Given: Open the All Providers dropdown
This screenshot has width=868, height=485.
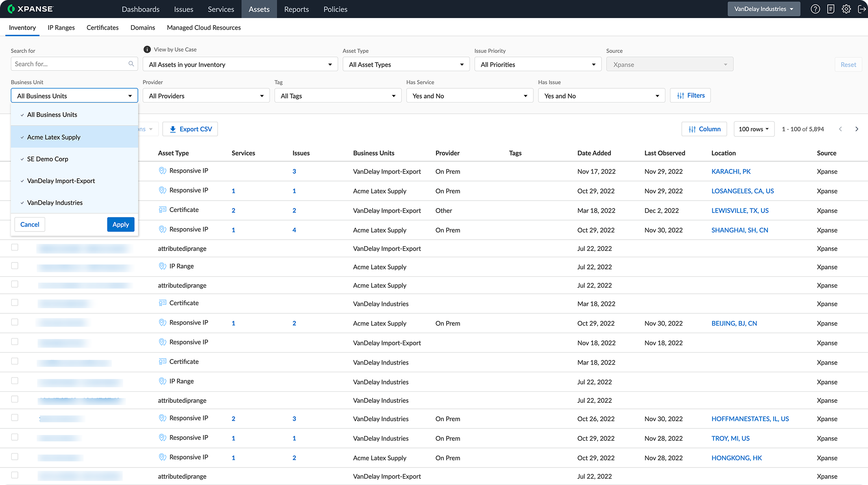Looking at the screenshot, I should pos(206,96).
